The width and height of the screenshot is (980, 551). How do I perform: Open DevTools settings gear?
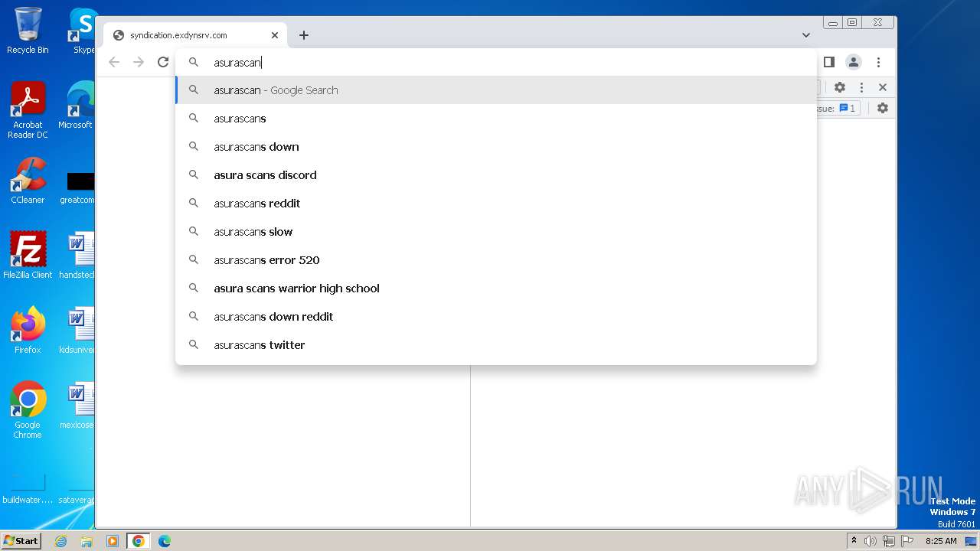click(x=840, y=87)
